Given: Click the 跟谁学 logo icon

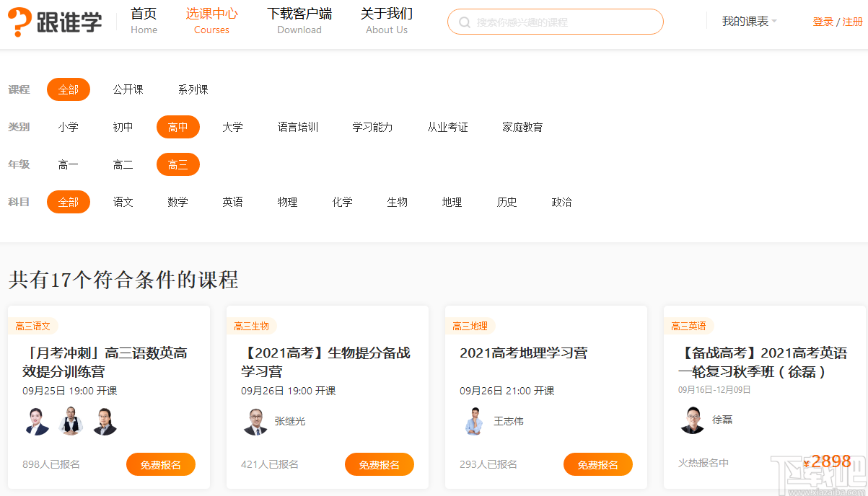Looking at the screenshot, I should click(56, 22).
